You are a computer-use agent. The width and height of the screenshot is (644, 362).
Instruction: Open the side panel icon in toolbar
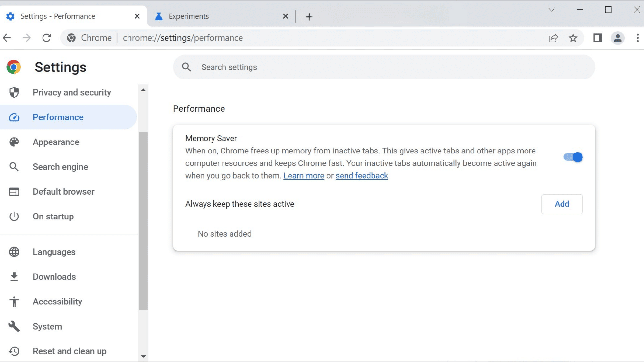tap(598, 38)
